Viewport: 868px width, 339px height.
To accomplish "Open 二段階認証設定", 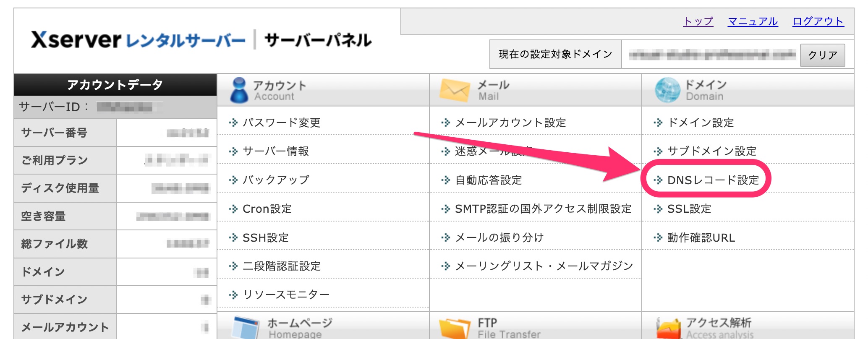I will click(x=282, y=266).
